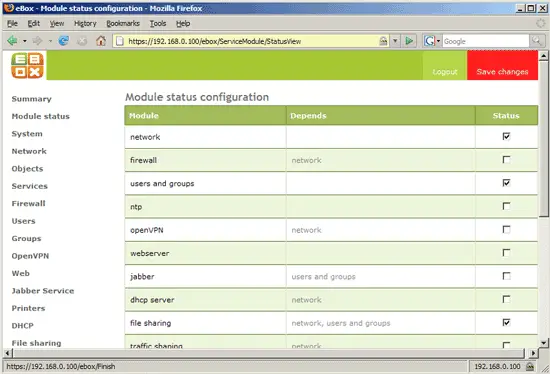550x374 pixels.
Task: Click the search magnifier icon
Action: pyautogui.click(x=537, y=41)
